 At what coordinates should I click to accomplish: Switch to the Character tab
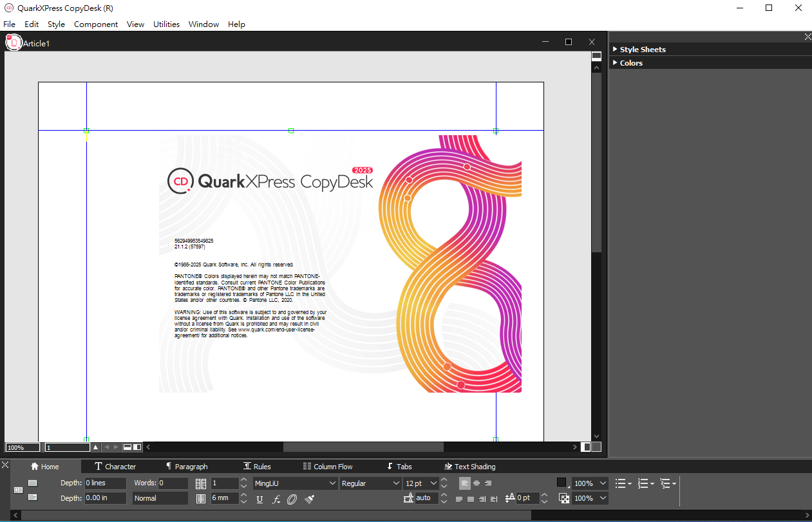pyautogui.click(x=115, y=467)
